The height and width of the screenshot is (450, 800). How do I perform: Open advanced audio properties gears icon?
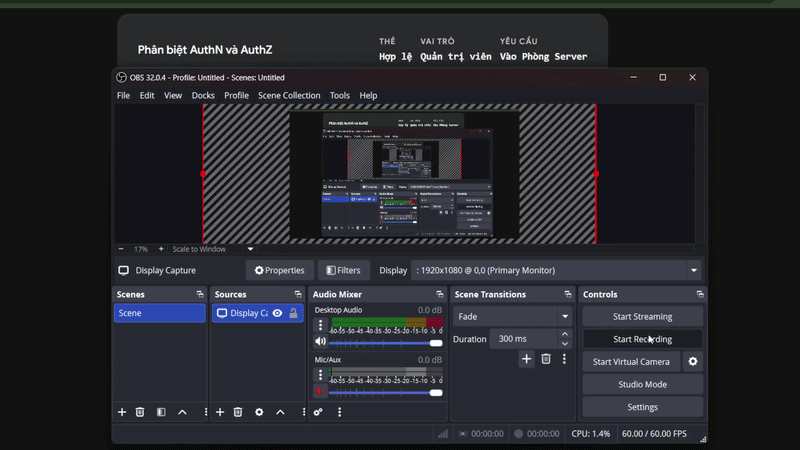[318, 412]
